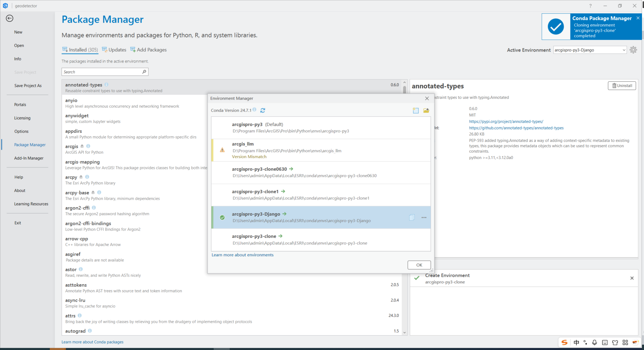Click Uninstall for annotated-types
Image resolution: width=644 pixels, height=350 pixels.
[x=622, y=86]
